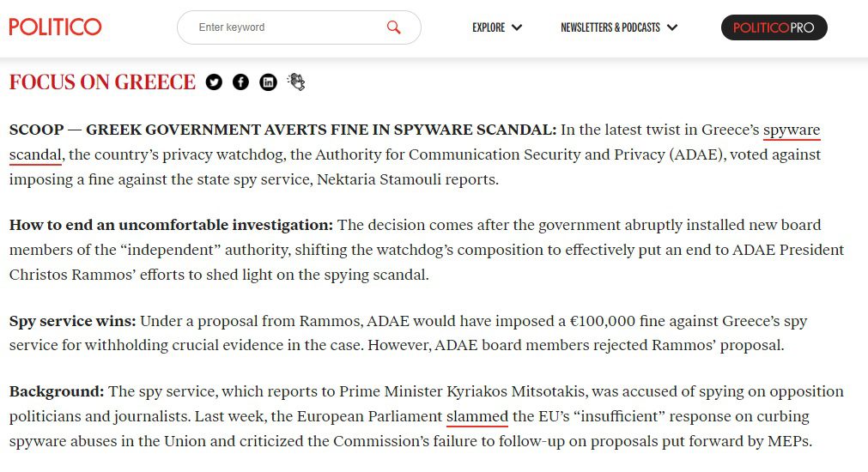Image resolution: width=868 pixels, height=472 pixels.
Task: Share the section on Facebook
Action: pyautogui.click(x=240, y=82)
